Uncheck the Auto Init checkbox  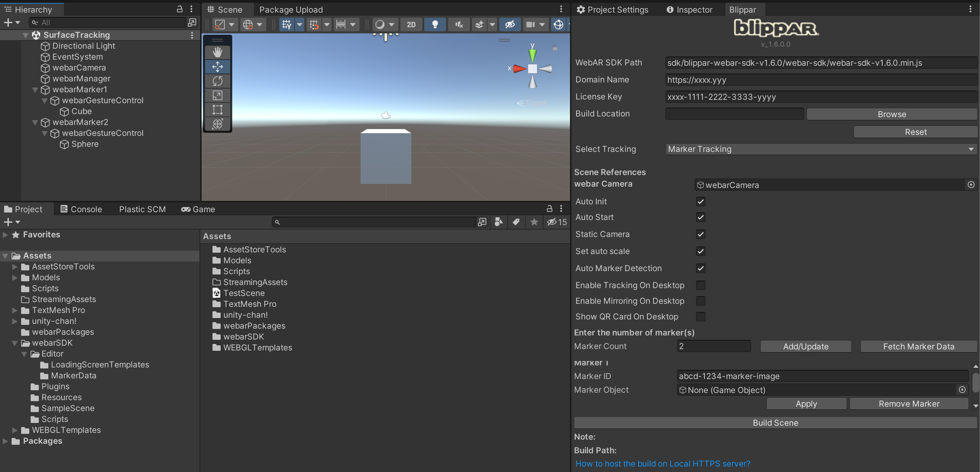coord(700,201)
